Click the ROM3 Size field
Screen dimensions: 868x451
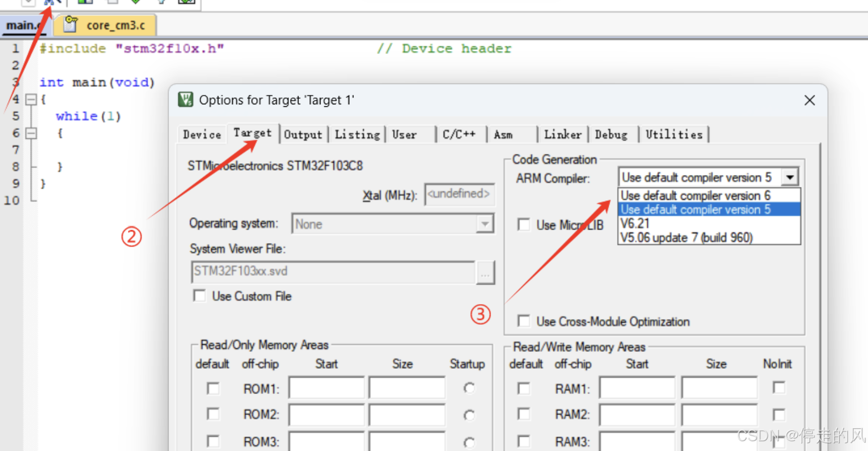click(407, 441)
